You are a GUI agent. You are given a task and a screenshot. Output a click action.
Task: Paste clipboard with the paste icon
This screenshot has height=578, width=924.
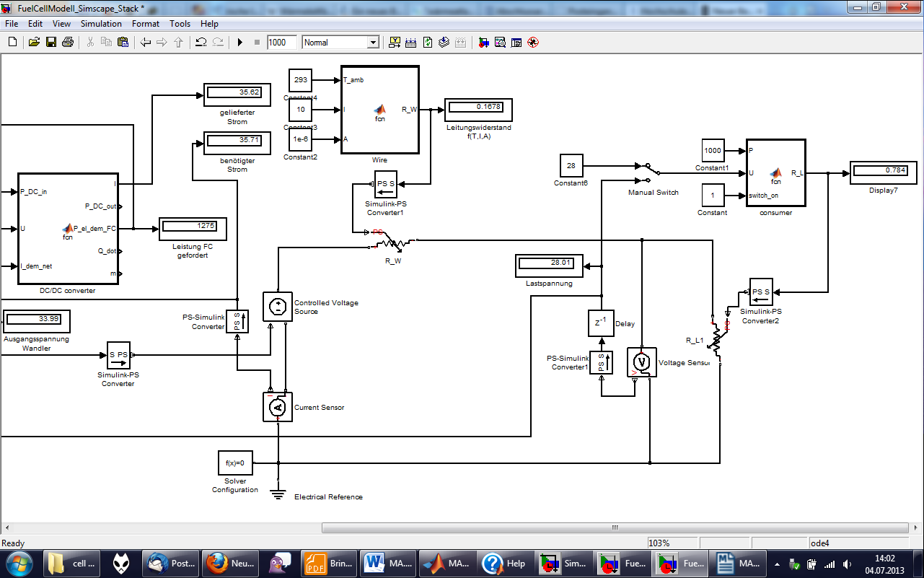123,43
